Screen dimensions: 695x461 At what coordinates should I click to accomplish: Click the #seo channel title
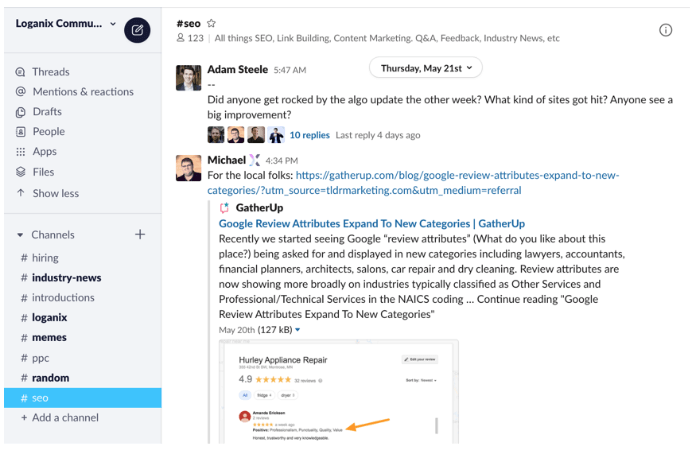(x=188, y=23)
